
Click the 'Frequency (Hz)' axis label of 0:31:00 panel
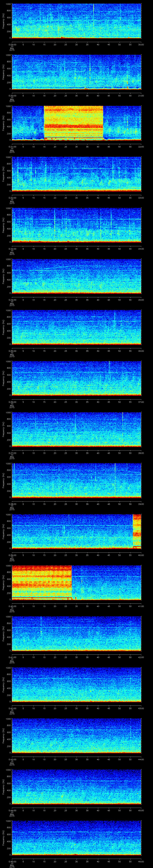coord(3,123)
